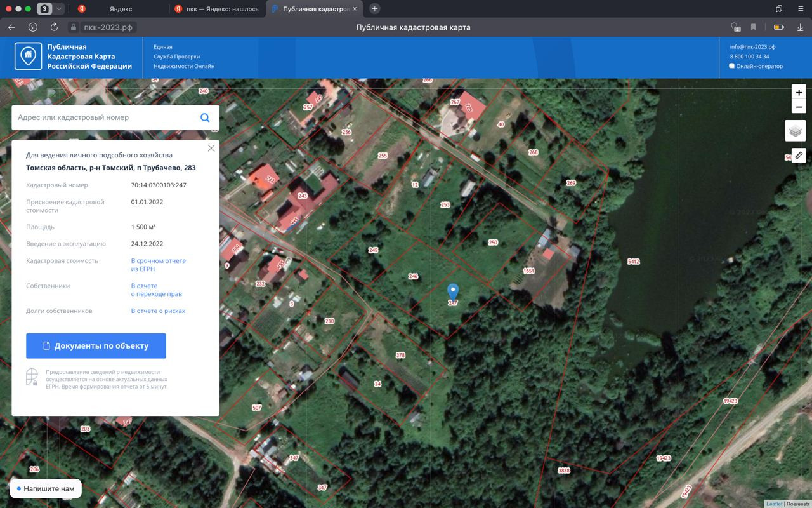Viewport: 812px width, 508px height.
Task: Call the 8 800 100 34 34 number
Action: tap(749, 57)
